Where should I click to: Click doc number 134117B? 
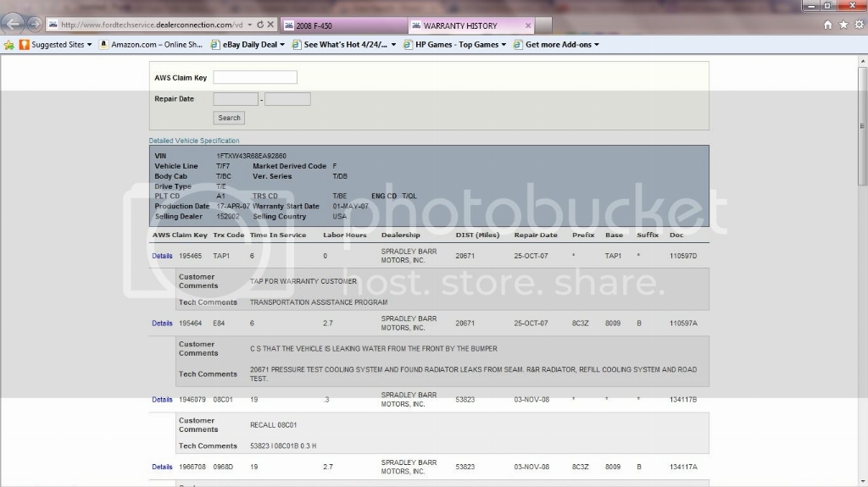pos(683,400)
